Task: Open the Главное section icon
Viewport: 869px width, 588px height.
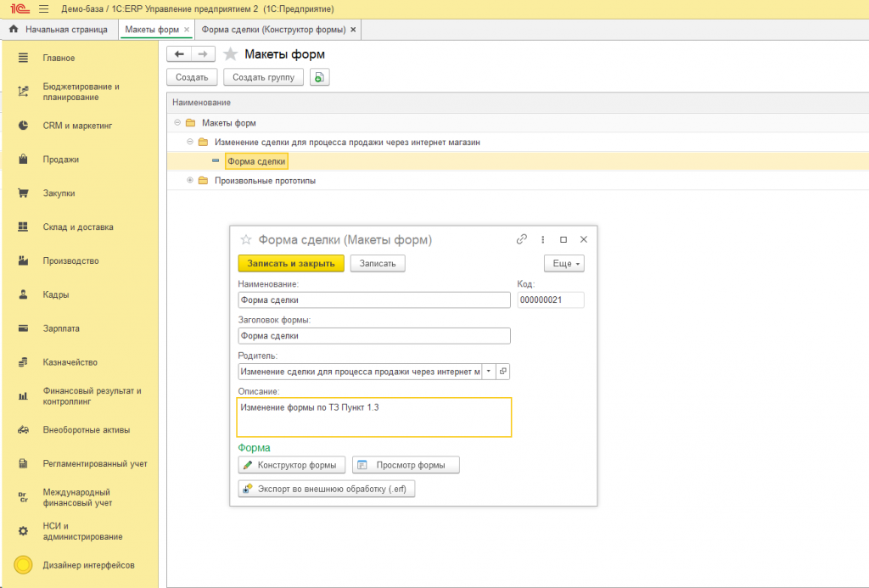Action: [x=23, y=58]
